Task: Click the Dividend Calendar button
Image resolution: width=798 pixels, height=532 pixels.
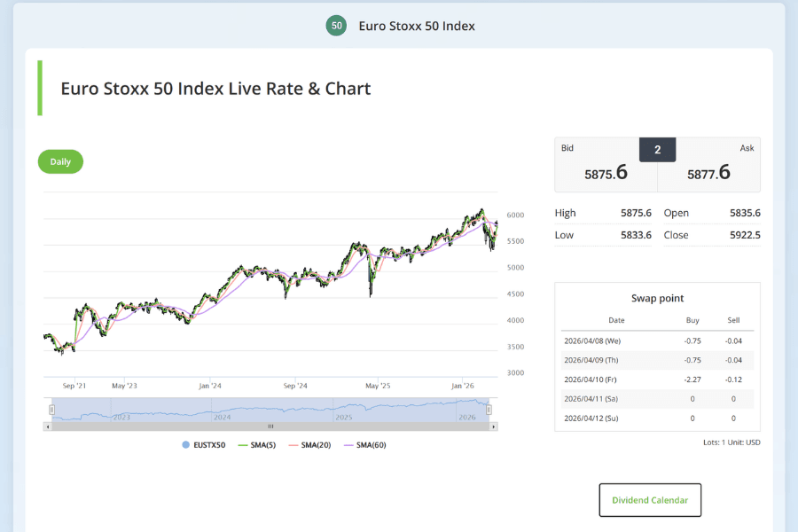Action: click(x=650, y=499)
